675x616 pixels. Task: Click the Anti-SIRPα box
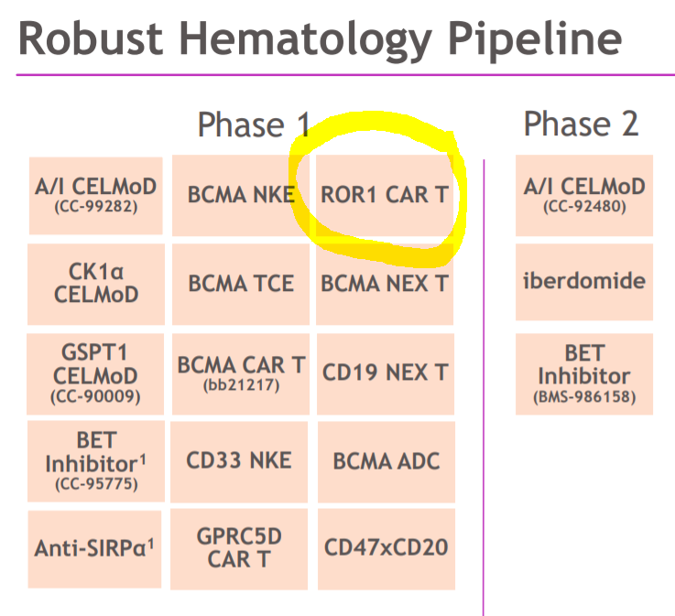[97, 548]
